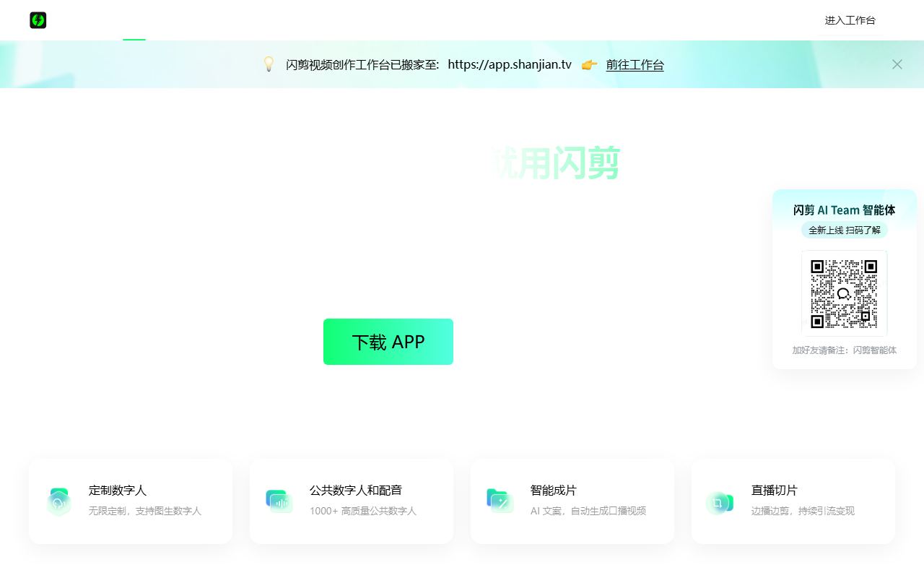Open the 智能成片 feature title
This screenshot has width=924, height=578.
(x=554, y=490)
